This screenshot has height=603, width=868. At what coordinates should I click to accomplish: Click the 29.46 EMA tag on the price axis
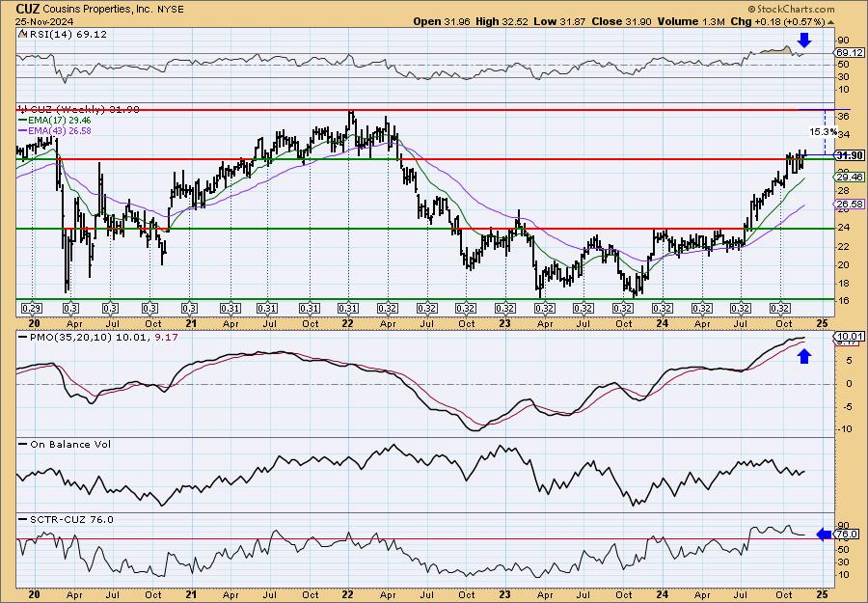pyautogui.click(x=850, y=178)
